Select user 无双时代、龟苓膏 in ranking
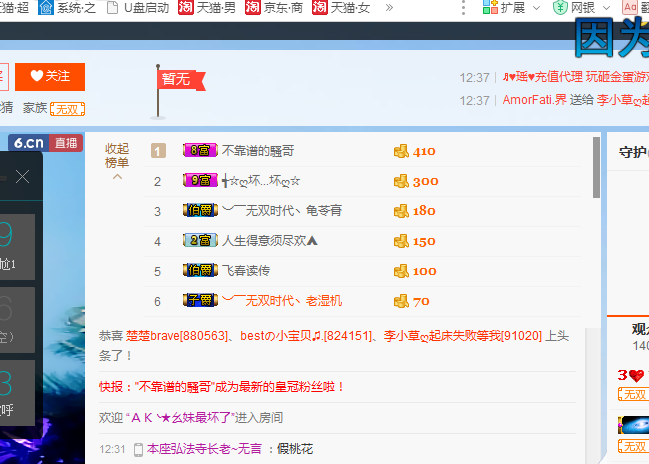The image size is (649, 464). click(282, 210)
